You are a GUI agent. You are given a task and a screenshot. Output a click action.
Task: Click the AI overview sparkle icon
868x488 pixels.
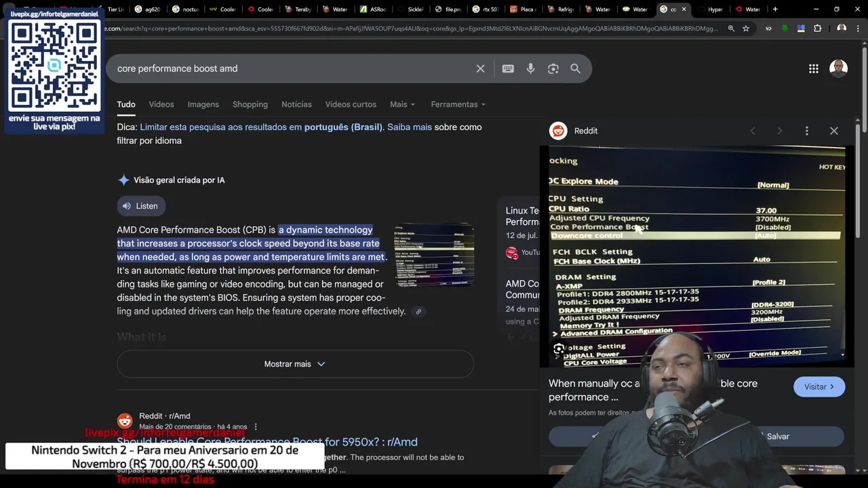click(x=123, y=180)
